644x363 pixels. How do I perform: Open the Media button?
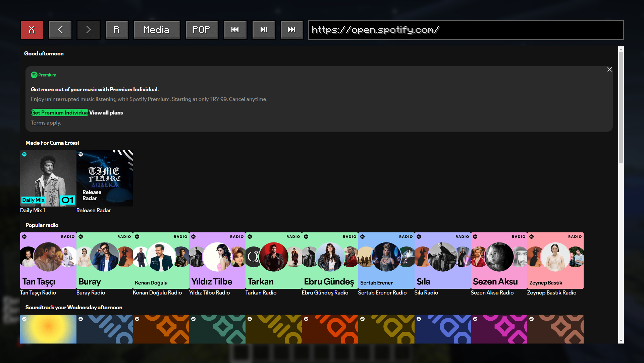click(x=157, y=30)
